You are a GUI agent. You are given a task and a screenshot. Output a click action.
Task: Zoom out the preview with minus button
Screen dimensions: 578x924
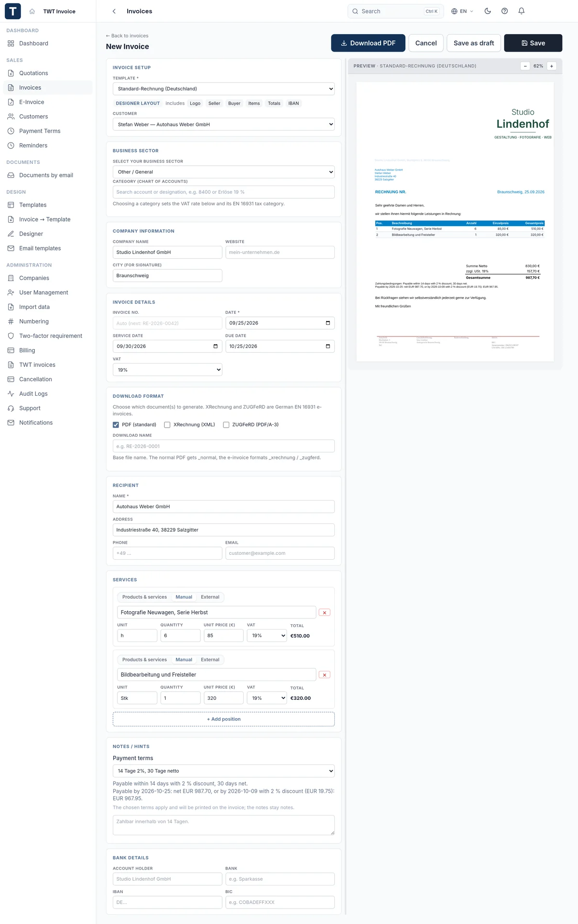[x=525, y=66]
